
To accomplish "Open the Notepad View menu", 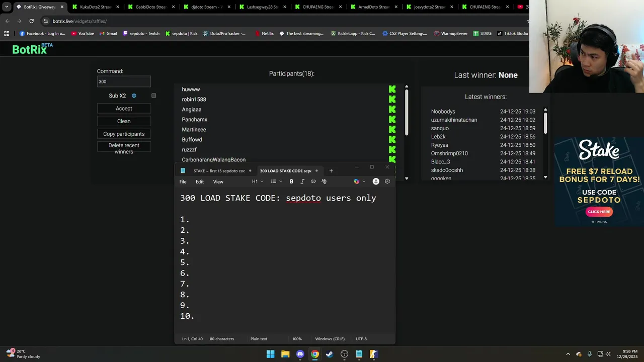I will point(218,182).
